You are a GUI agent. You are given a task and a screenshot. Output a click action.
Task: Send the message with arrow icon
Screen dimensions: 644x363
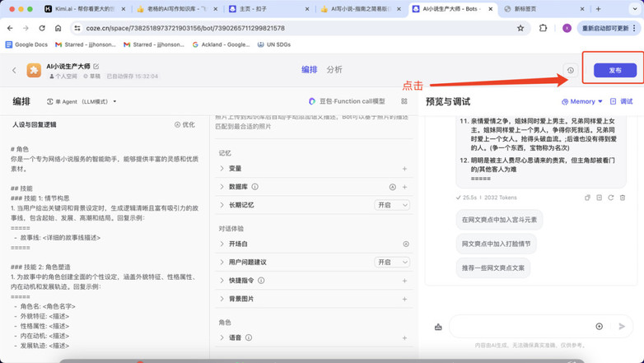622,327
